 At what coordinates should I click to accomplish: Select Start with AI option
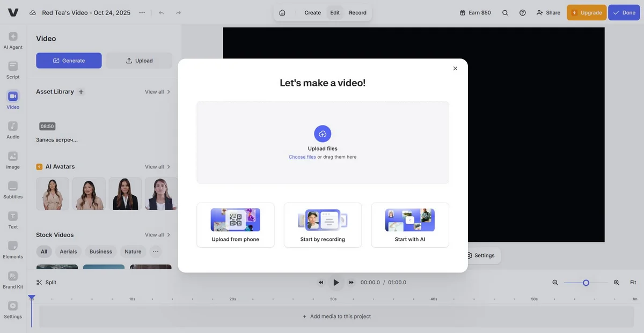(410, 225)
